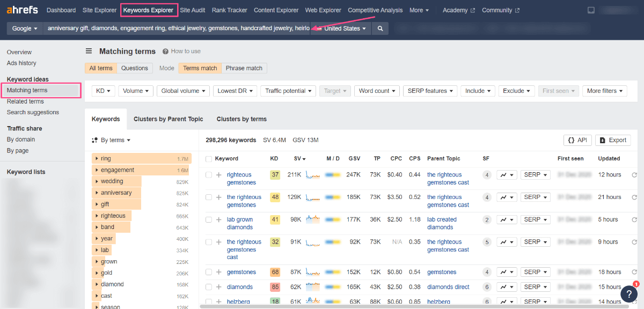Add diamonds keyword with plus icon

coord(218,287)
